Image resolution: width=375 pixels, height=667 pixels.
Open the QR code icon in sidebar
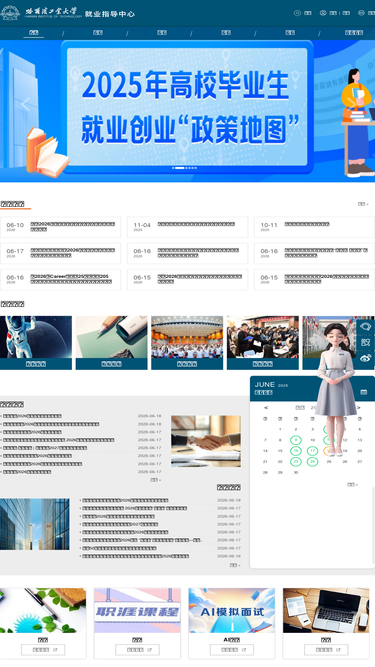[365, 342]
